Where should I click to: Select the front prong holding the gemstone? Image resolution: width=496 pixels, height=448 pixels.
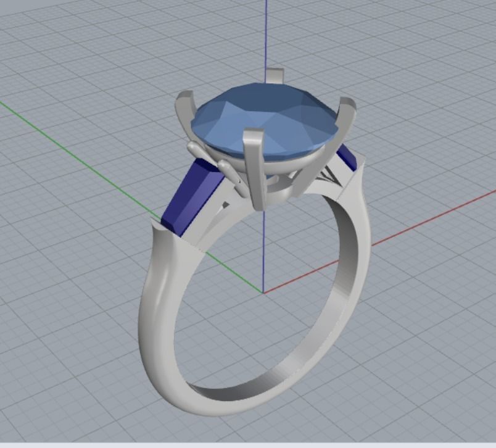click(255, 169)
